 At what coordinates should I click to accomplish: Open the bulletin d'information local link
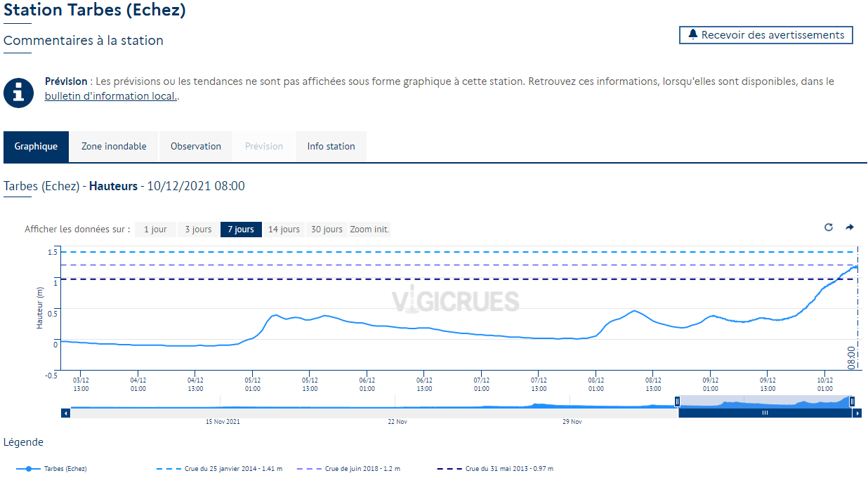coord(110,96)
